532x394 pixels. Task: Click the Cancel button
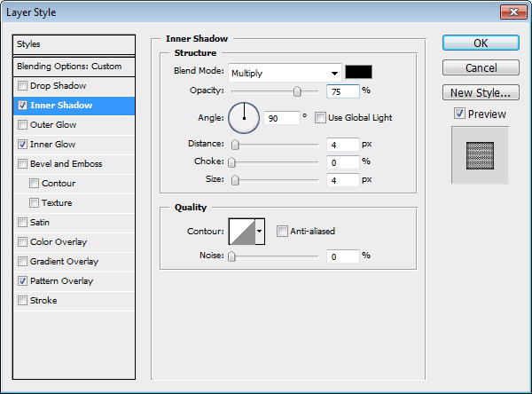(481, 67)
